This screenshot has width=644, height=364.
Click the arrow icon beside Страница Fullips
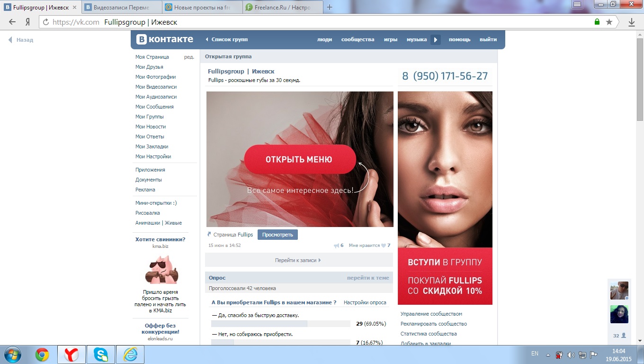210,235
